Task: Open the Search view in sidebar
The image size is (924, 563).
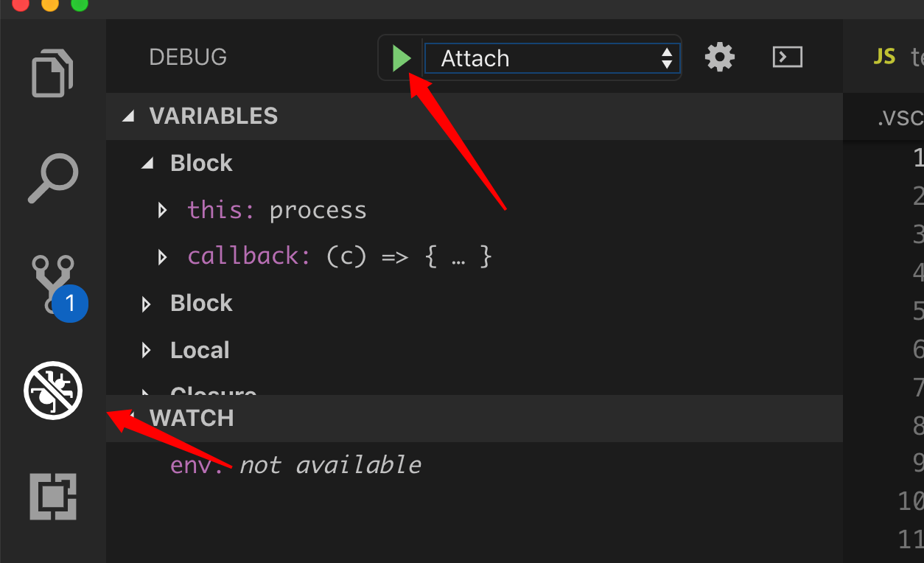Action: 53,178
